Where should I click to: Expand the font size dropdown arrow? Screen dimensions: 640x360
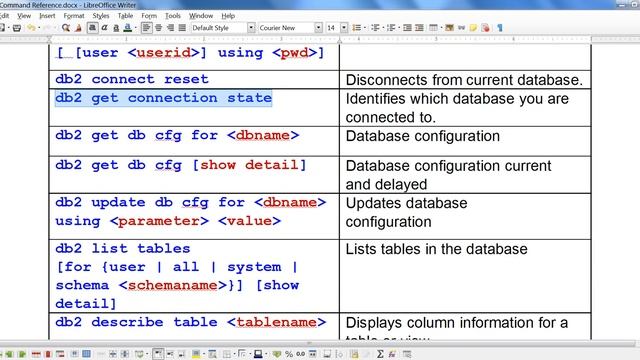(x=344, y=28)
